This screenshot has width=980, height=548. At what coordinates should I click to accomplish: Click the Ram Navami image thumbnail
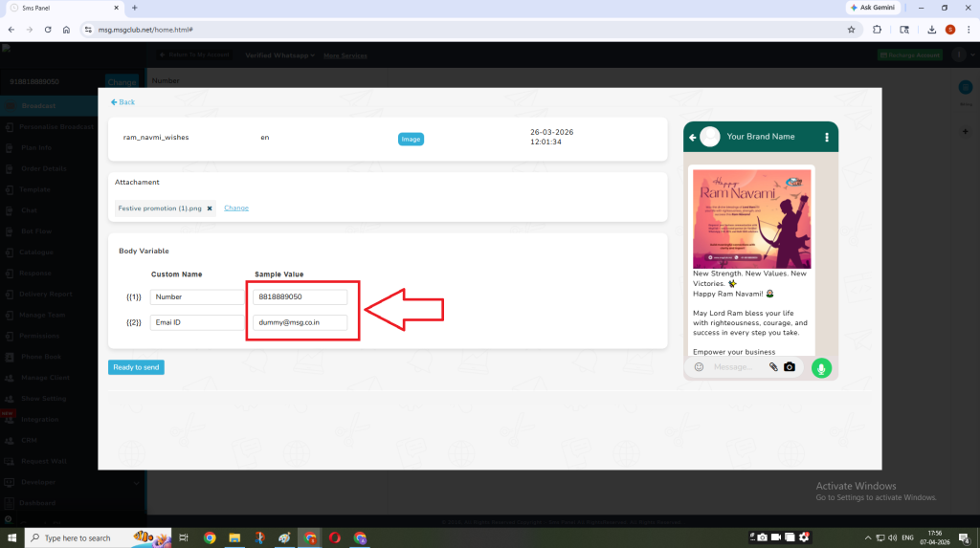751,219
